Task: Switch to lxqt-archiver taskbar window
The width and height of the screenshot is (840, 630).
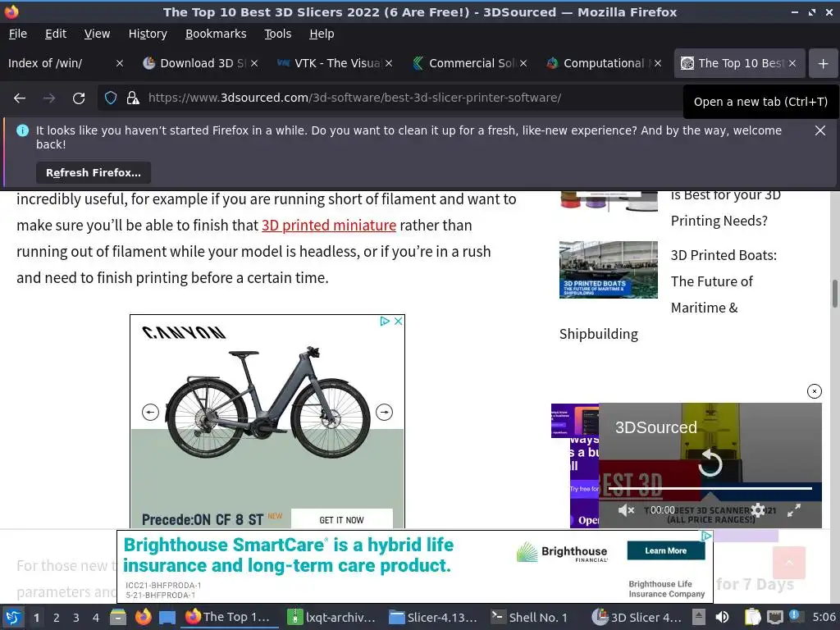Action: point(331,617)
